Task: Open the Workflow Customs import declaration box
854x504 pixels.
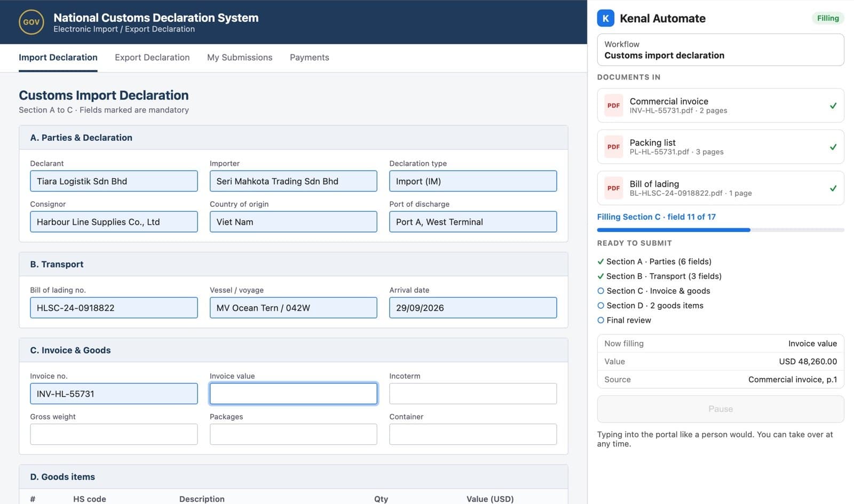Action: (x=721, y=50)
